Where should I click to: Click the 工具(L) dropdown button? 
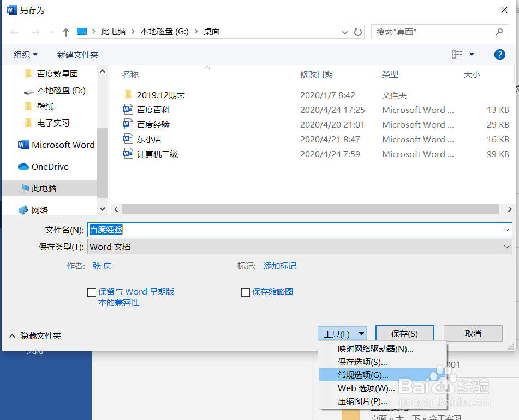click(342, 334)
